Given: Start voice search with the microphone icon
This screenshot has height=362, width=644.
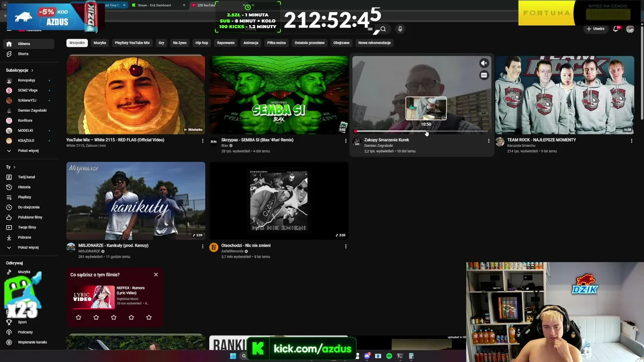Looking at the screenshot, I should point(400,29).
